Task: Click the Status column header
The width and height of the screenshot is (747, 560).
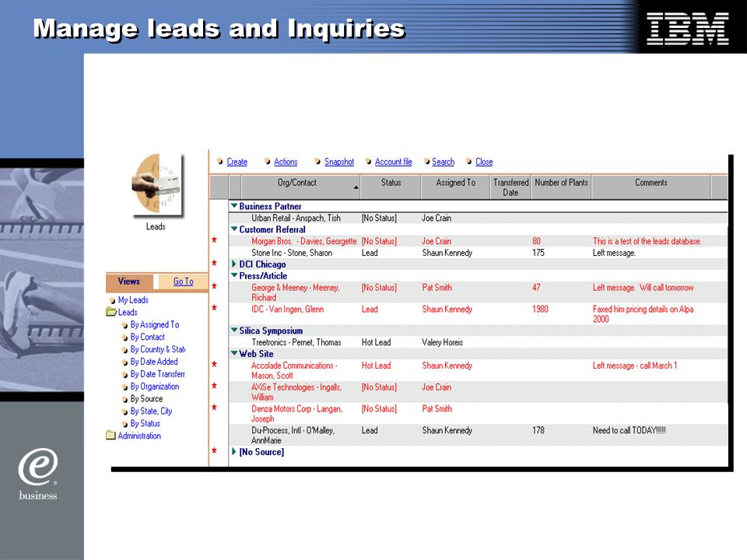Action: click(x=391, y=187)
